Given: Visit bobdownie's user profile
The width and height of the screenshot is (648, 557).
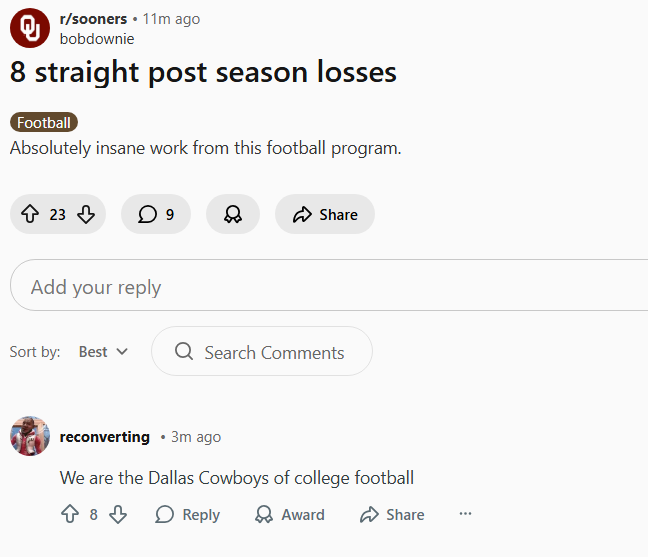Looking at the screenshot, I should (97, 39).
